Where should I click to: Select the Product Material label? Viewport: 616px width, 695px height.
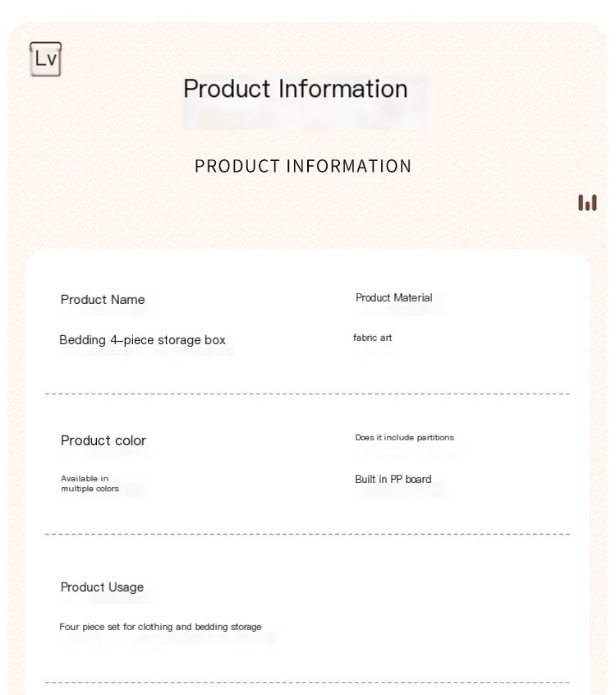[394, 298]
